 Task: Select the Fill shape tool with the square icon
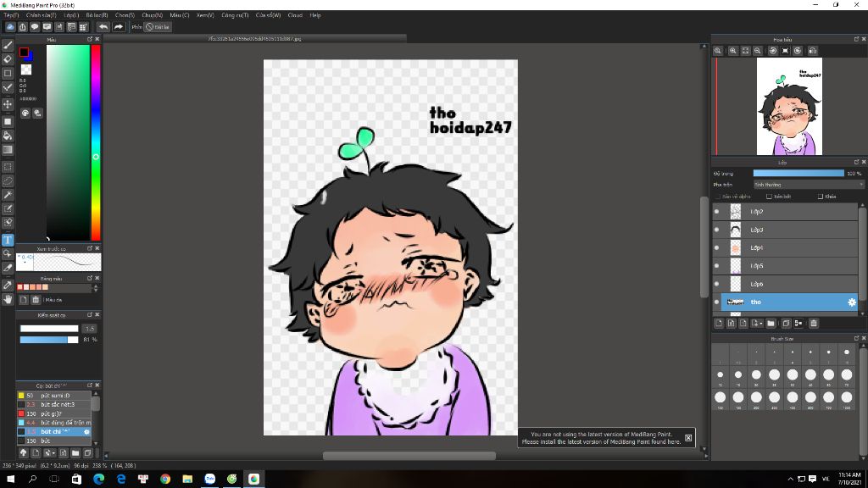tap(8, 122)
